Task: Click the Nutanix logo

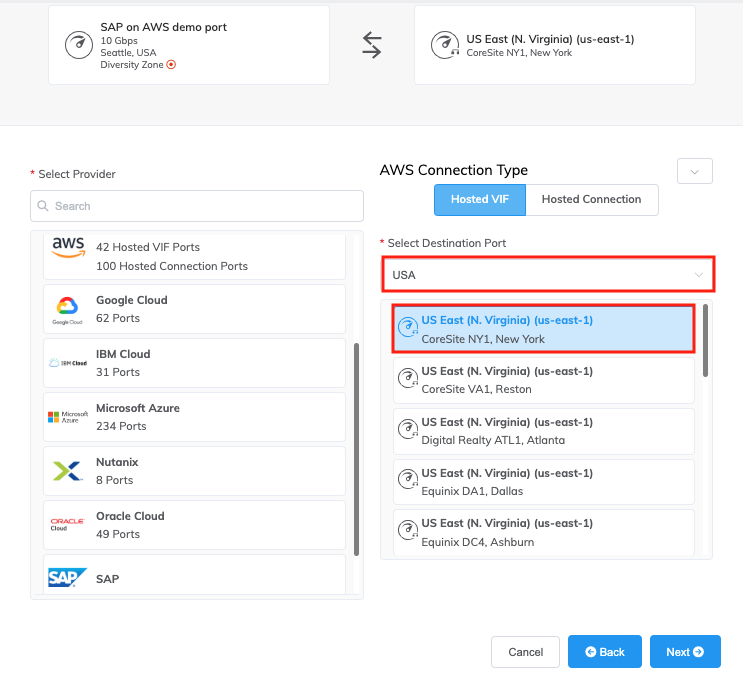Action: (x=67, y=471)
